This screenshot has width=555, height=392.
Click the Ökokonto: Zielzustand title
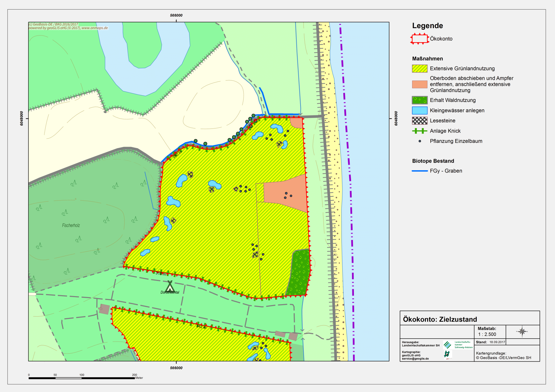(440, 319)
